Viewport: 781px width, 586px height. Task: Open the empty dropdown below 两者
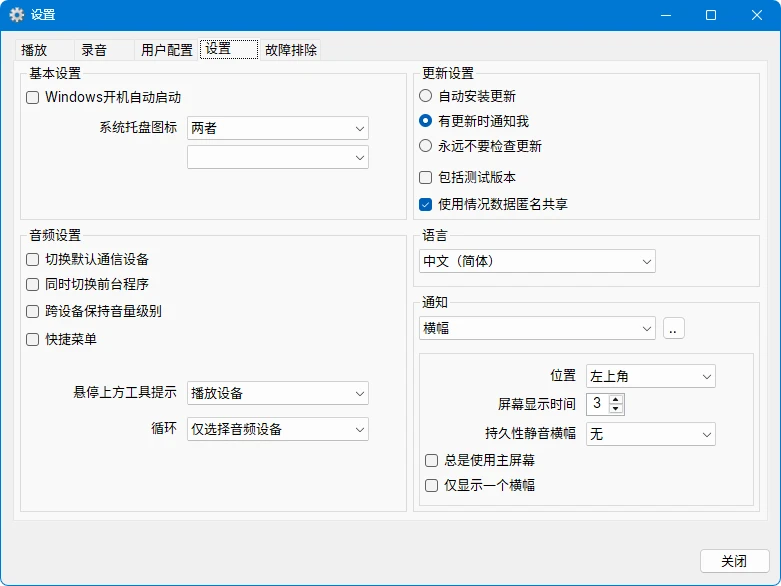coord(278,157)
